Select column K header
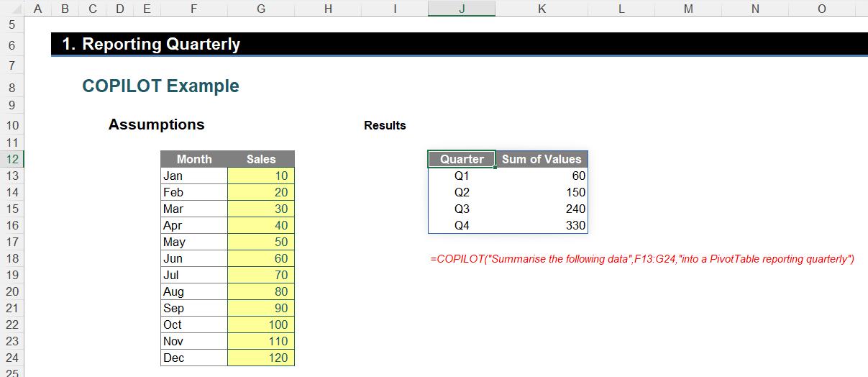Image resolution: width=868 pixels, height=377 pixels. 542,9
